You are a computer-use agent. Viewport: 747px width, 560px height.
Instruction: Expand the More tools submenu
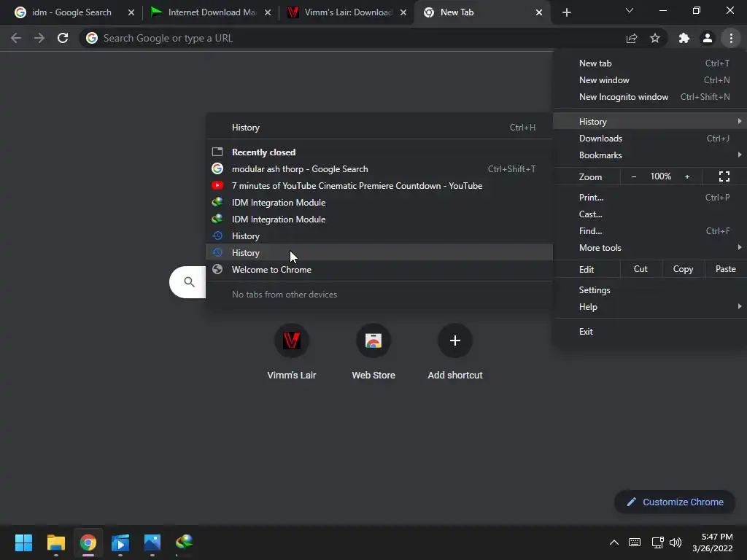pyautogui.click(x=650, y=248)
